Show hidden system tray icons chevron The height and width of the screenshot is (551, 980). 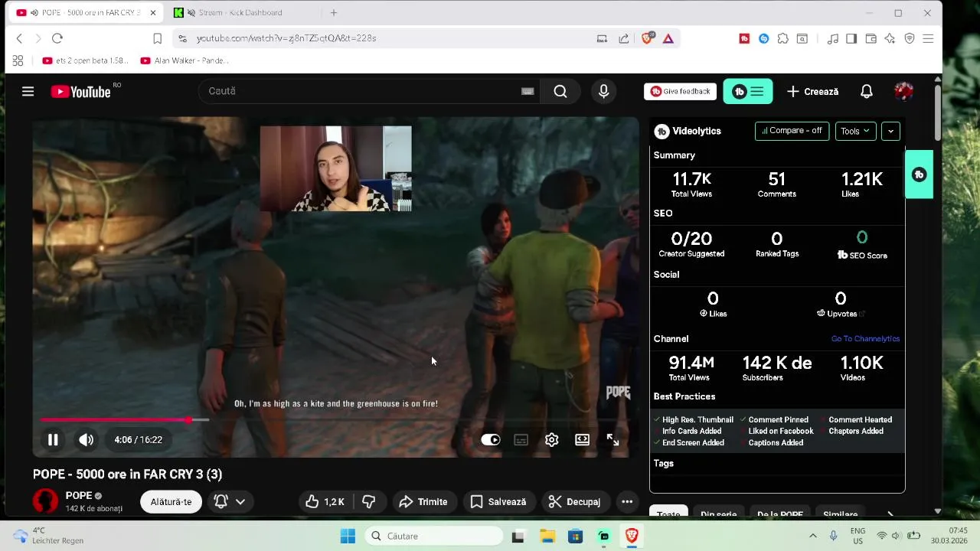[812, 536]
